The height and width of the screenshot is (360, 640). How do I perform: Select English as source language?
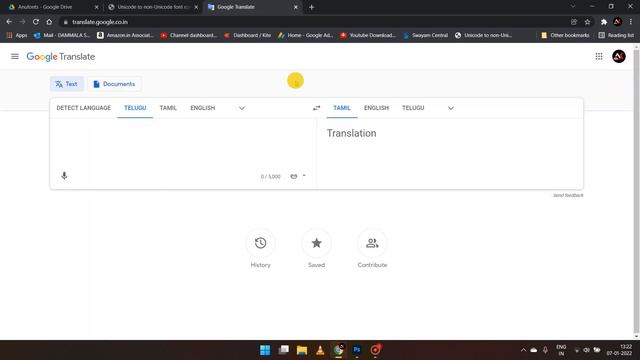202,108
